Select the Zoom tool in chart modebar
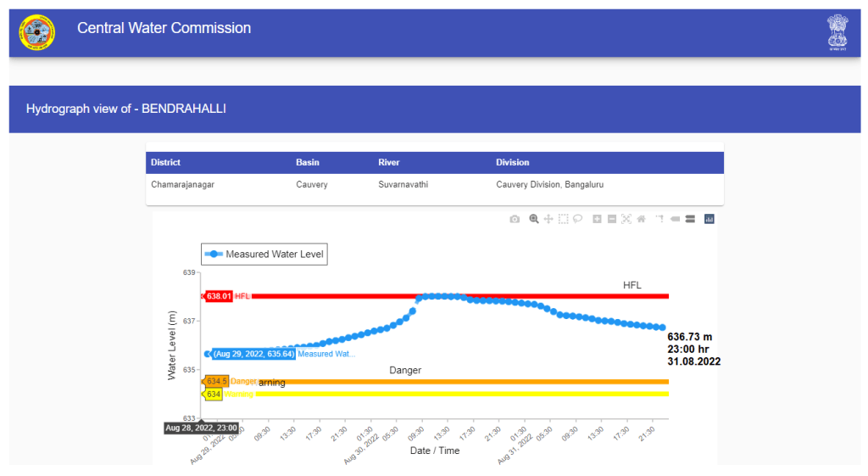Image resolution: width=868 pixels, height=476 pixels. point(534,219)
